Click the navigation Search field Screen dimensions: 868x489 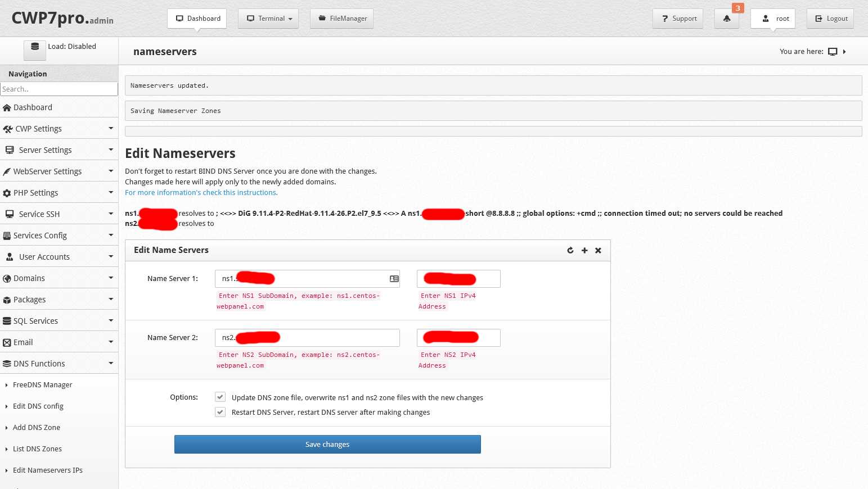point(59,89)
